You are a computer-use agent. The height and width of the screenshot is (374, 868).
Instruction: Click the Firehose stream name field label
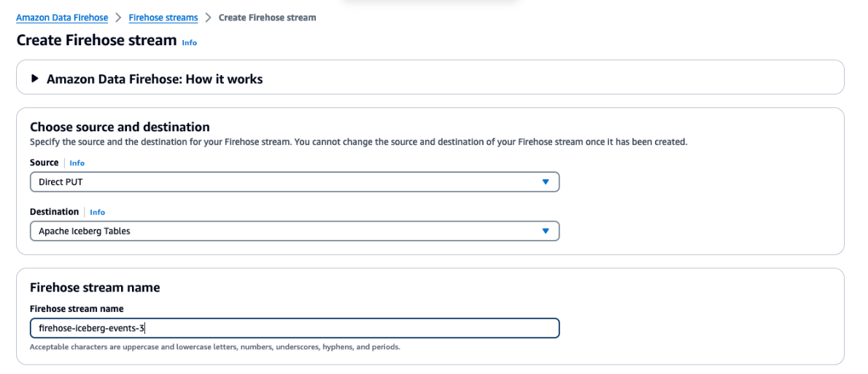tap(77, 309)
